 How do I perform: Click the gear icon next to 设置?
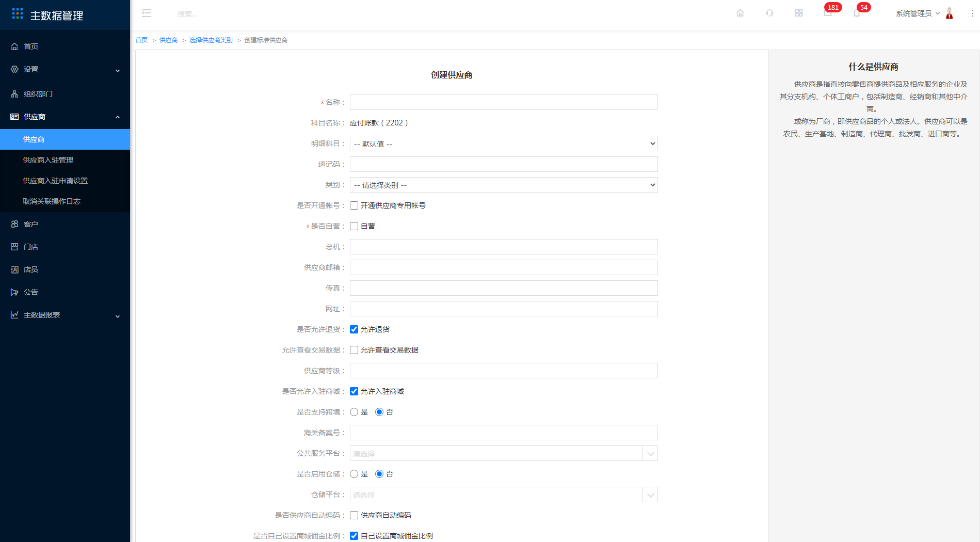14,69
